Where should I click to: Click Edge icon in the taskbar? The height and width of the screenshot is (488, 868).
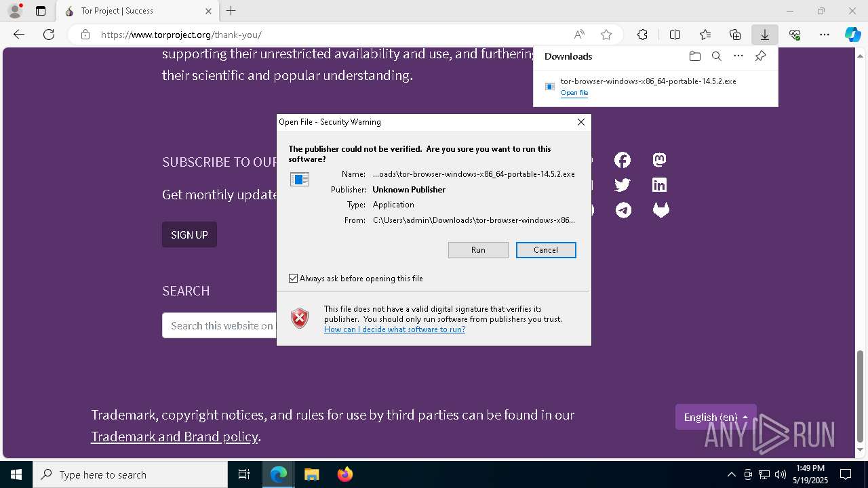(279, 474)
